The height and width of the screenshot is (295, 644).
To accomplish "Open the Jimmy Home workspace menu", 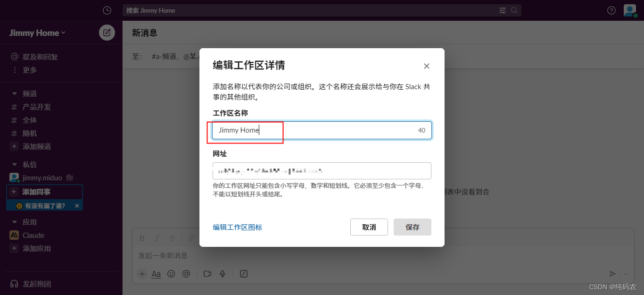I will pos(37,33).
